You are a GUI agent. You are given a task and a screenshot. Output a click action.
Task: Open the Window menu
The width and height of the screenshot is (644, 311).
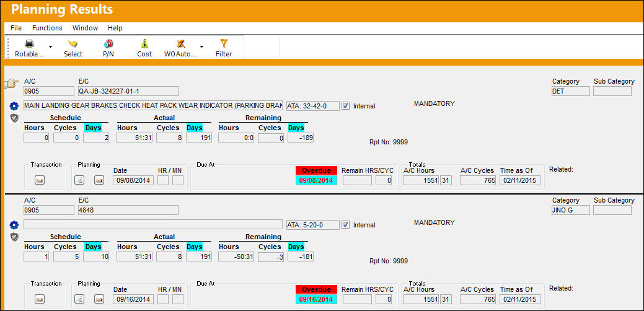pos(85,28)
